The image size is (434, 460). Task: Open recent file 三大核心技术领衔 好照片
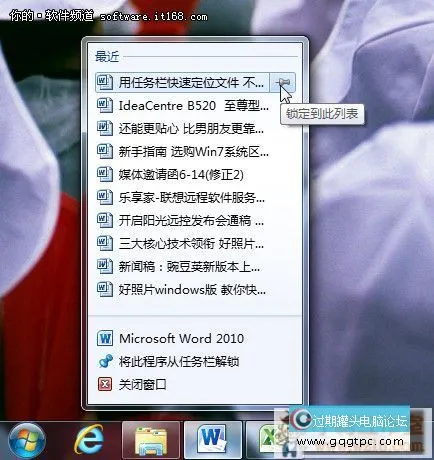195,244
